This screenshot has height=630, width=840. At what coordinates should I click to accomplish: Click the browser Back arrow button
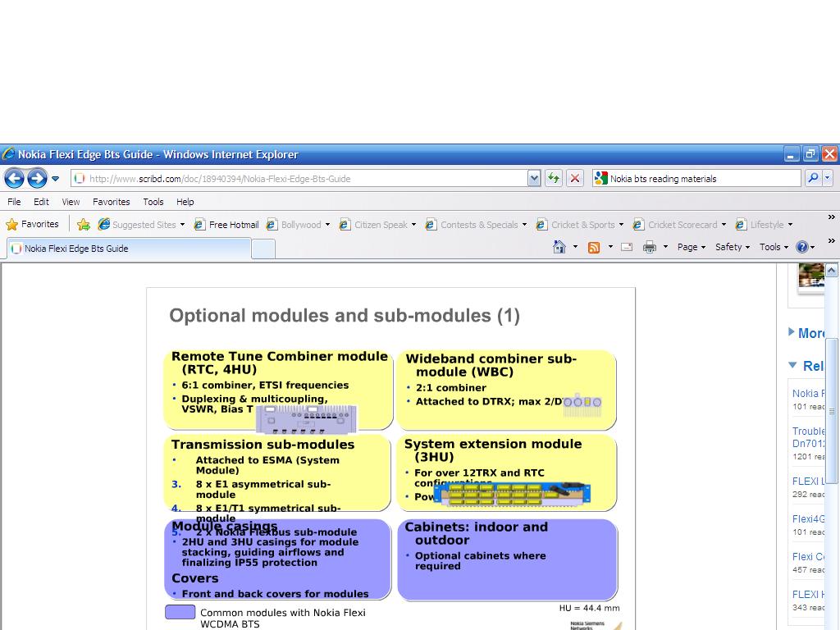(14, 178)
